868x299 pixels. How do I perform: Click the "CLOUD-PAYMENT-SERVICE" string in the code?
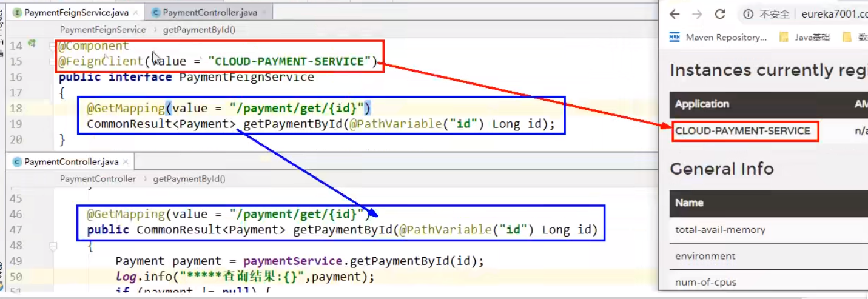pyautogui.click(x=289, y=61)
